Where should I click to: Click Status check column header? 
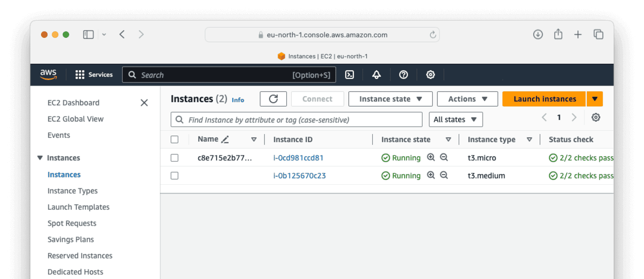571,139
